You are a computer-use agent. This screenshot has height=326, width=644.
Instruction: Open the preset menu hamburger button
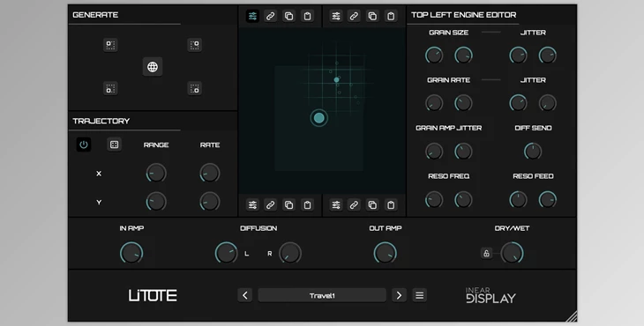pyautogui.click(x=419, y=295)
